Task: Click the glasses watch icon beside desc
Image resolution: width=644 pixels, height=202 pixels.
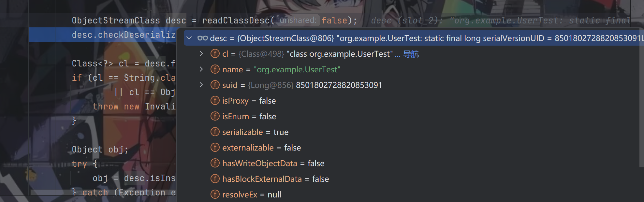Action: point(202,38)
